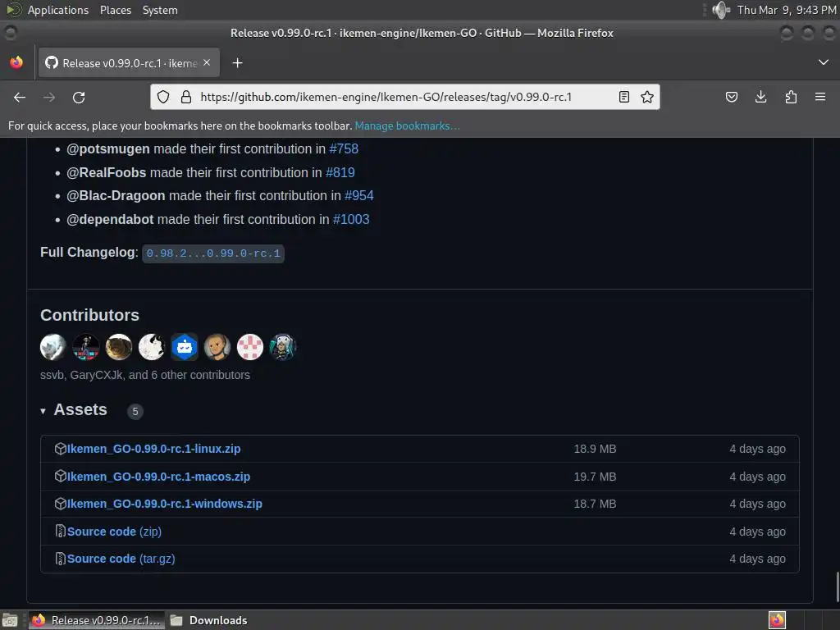Click the file-zip icon beside Source code (zip)

(x=61, y=531)
